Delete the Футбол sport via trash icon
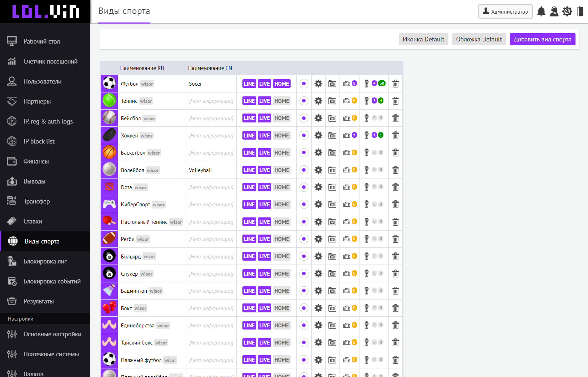 (x=395, y=84)
